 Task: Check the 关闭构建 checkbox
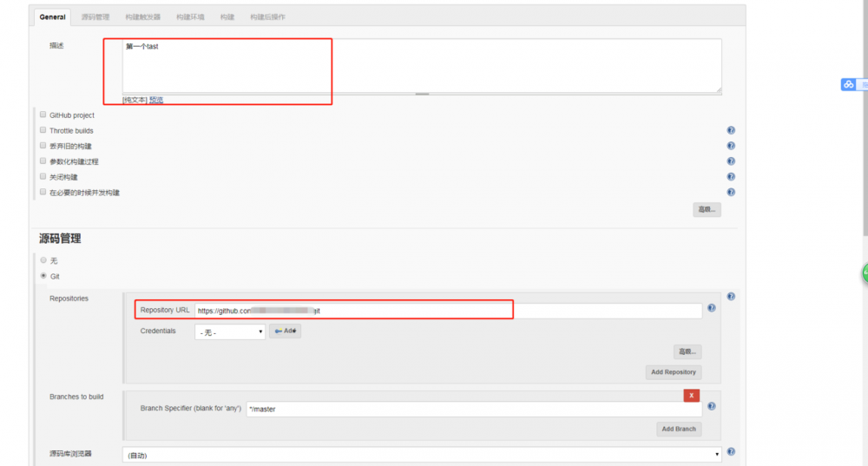tap(43, 176)
